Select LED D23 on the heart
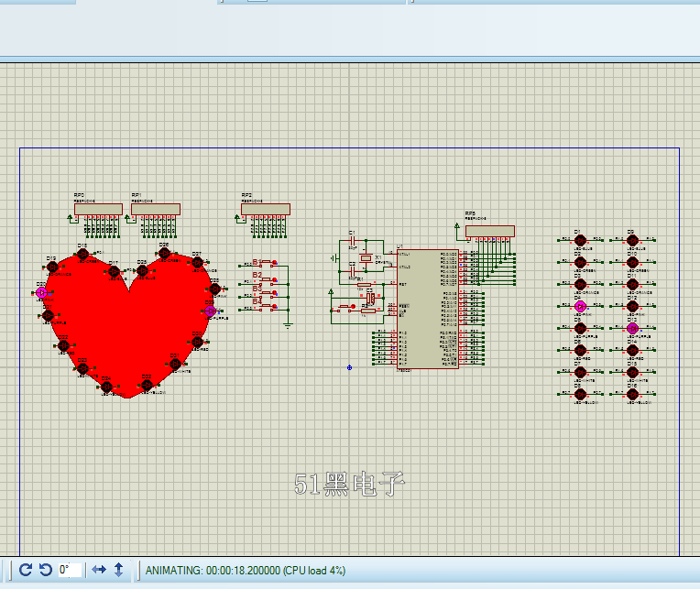This screenshot has height=589, width=700. click(83, 368)
